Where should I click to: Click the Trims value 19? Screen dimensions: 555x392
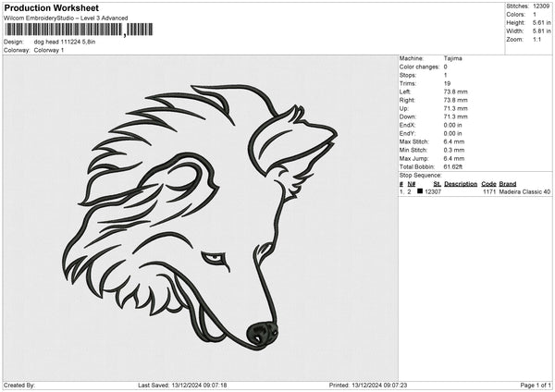447,83
